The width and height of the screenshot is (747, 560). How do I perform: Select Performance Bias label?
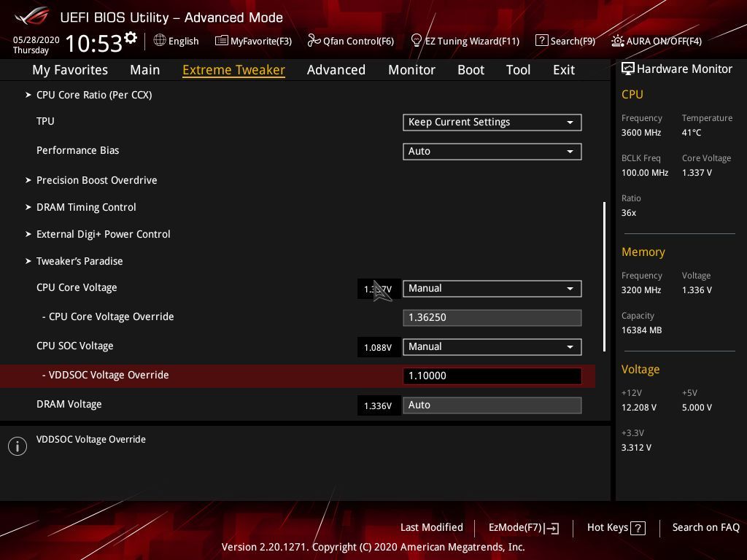tap(77, 150)
